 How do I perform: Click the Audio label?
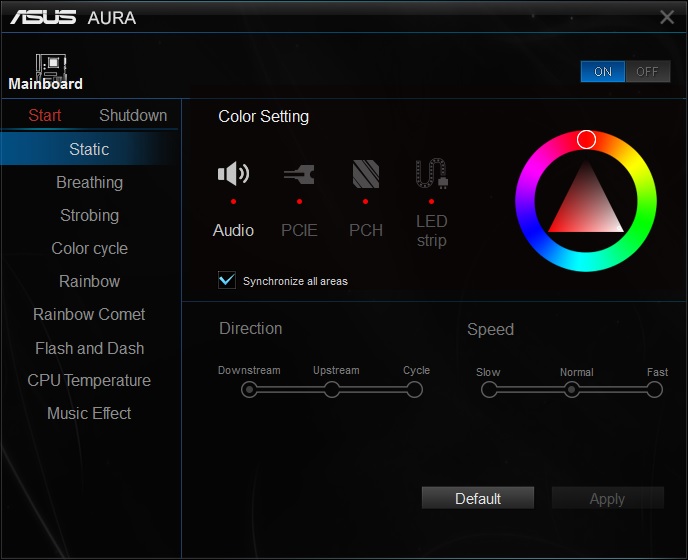click(x=233, y=230)
